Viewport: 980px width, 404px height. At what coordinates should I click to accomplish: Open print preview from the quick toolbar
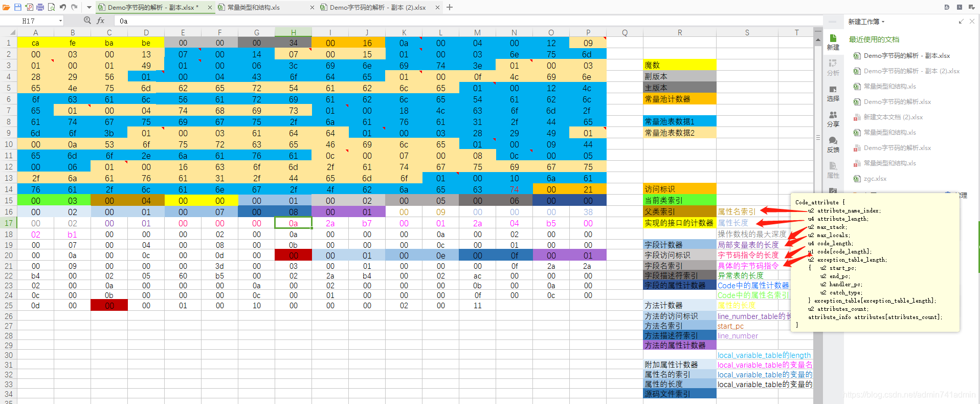(x=51, y=7)
